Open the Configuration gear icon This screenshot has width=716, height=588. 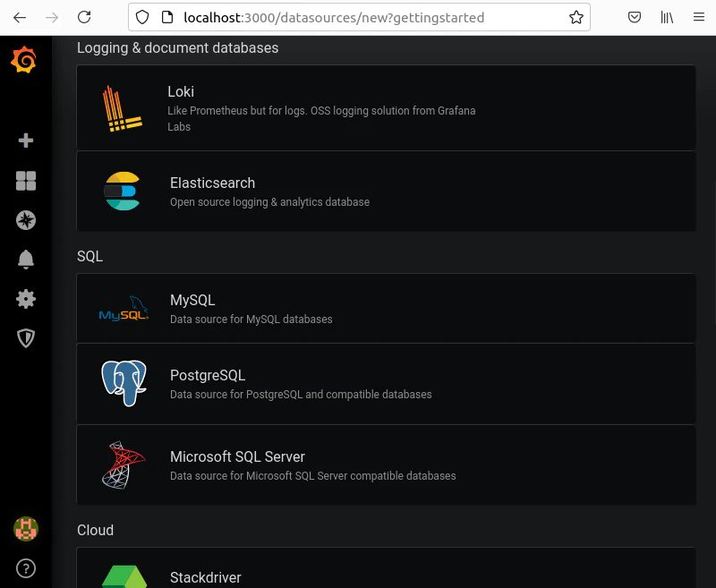coord(26,299)
